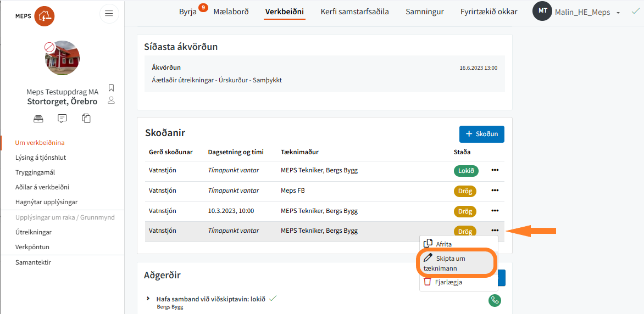
Task: Expand the Hafa samband við viðskiptavin action
Action: point(148,299)
